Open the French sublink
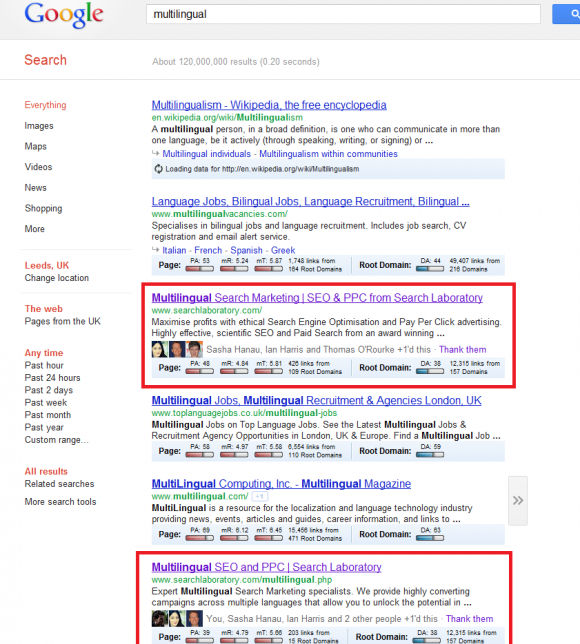 (x=208, y=251)
